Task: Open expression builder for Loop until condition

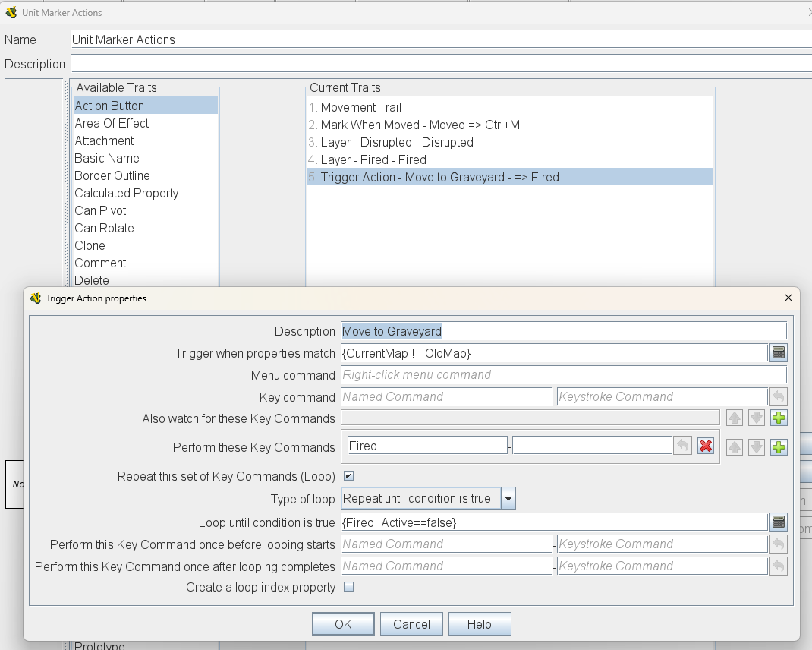Action: 778,522
